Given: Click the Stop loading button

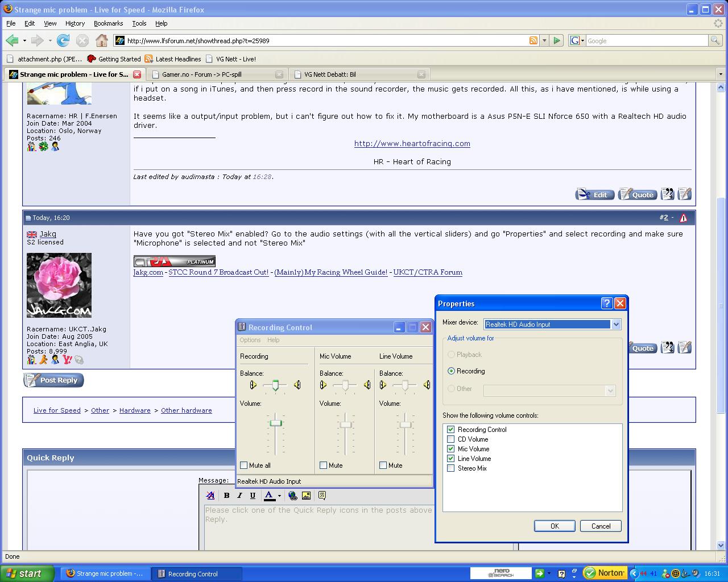Looking at the screenshot, I should [x=82, y=40].
